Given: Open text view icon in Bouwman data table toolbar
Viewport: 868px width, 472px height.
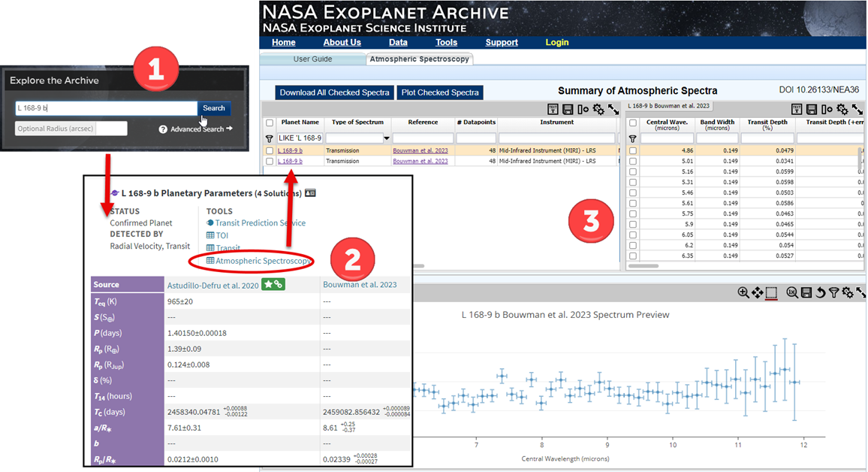Looking at the screenshot, I should (x=796, y=109).
